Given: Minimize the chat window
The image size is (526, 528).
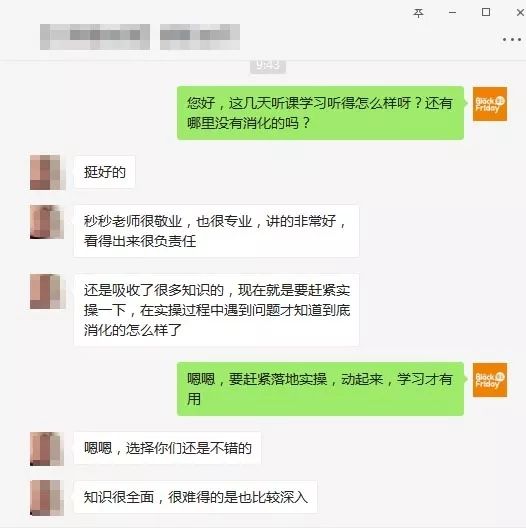Looking at the screenshot, I should 452,13.
